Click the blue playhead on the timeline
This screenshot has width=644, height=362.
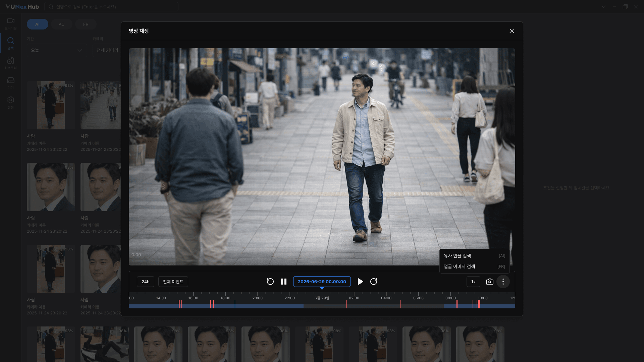[322, 298]
